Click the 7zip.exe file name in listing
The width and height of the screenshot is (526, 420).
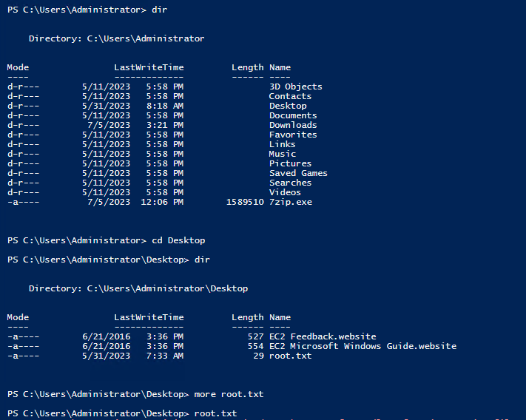click(x=290, y=202)
